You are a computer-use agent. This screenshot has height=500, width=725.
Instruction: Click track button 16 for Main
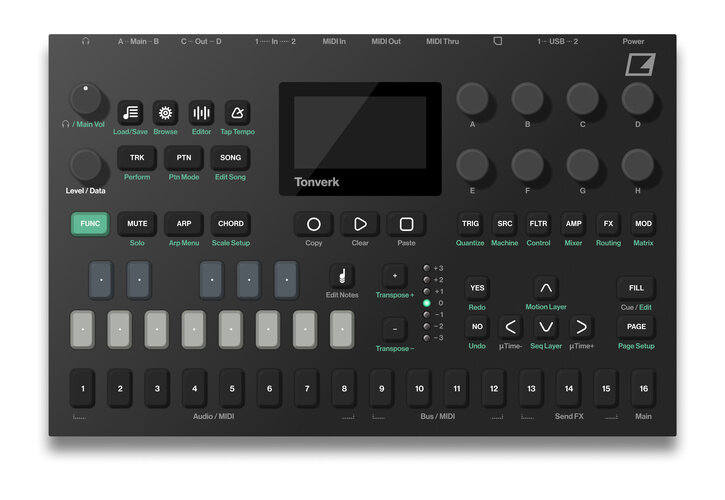(644, 388)
